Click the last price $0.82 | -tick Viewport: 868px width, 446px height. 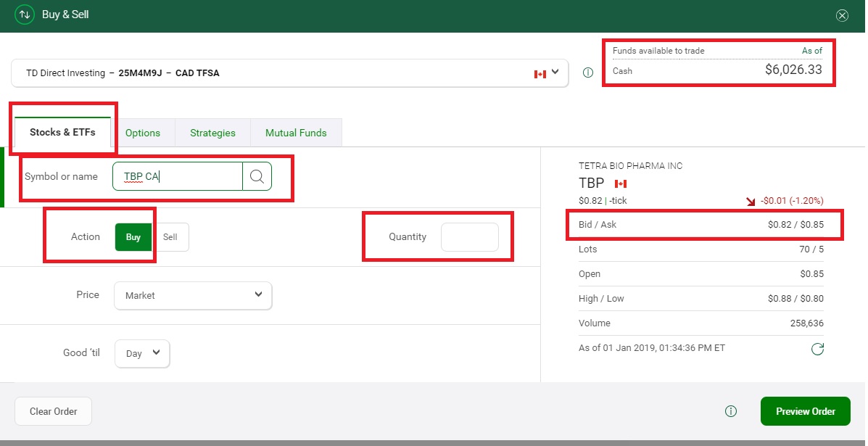coord(603,200)
